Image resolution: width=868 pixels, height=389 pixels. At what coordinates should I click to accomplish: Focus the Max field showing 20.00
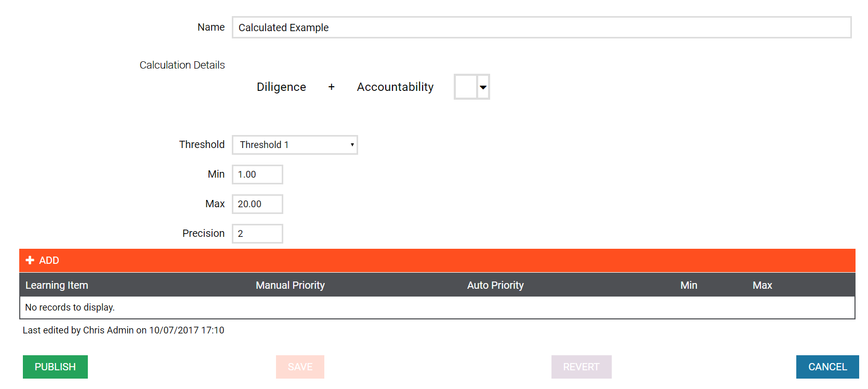click(x=257, y=204)
